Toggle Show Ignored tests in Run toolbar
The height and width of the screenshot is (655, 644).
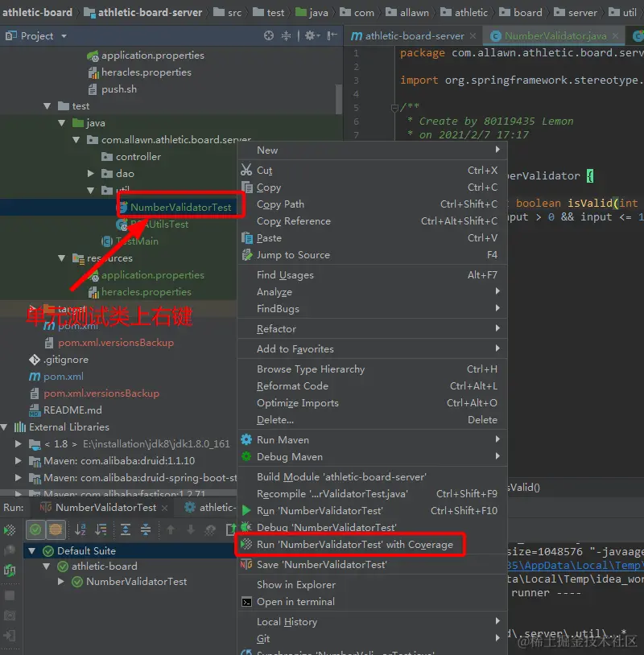[x=56, y=529]
